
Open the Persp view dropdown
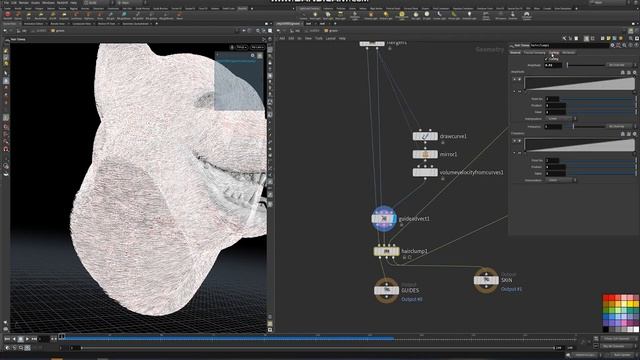pyautogui.click(x=241, y=47)
